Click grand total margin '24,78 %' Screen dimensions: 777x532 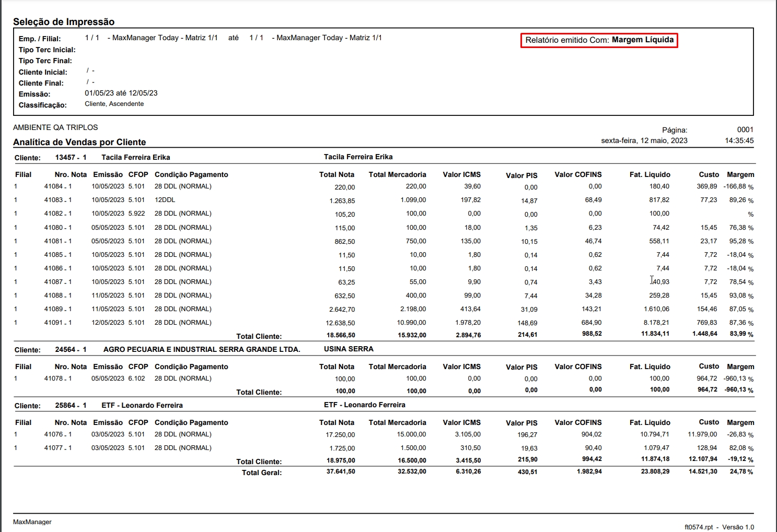click(741, 471)
